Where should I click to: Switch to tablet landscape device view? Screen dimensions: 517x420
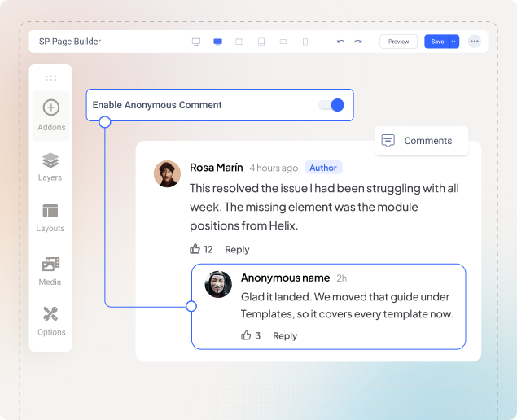[x=239, y=42]
